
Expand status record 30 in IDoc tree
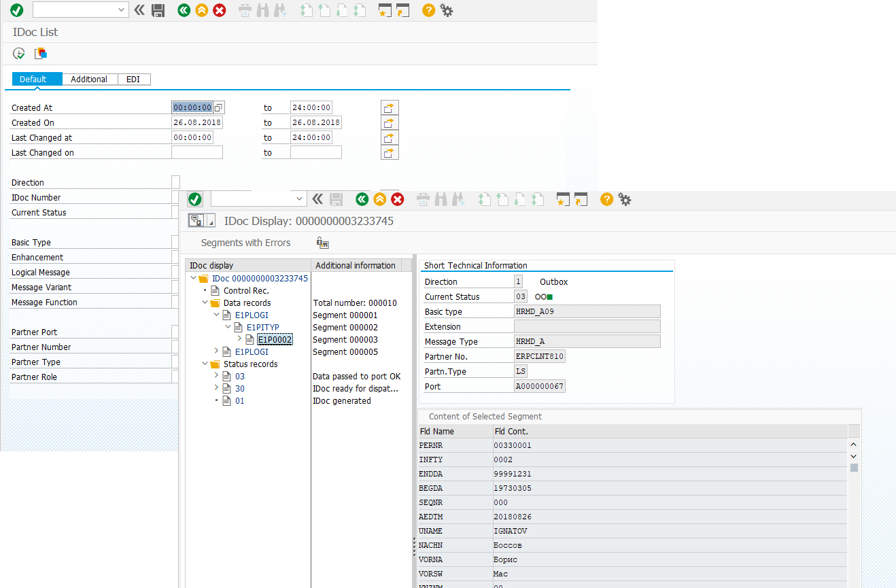click(216, 388)
